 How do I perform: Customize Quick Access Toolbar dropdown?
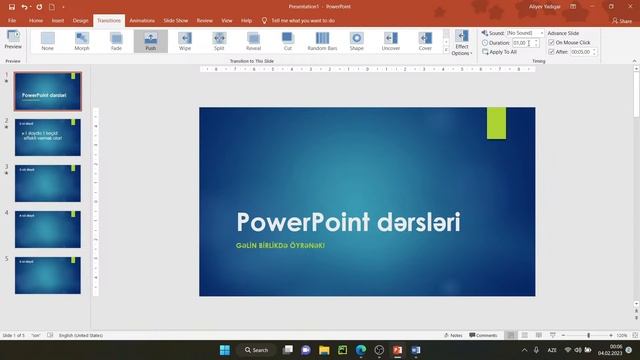[x=63, y=7]
